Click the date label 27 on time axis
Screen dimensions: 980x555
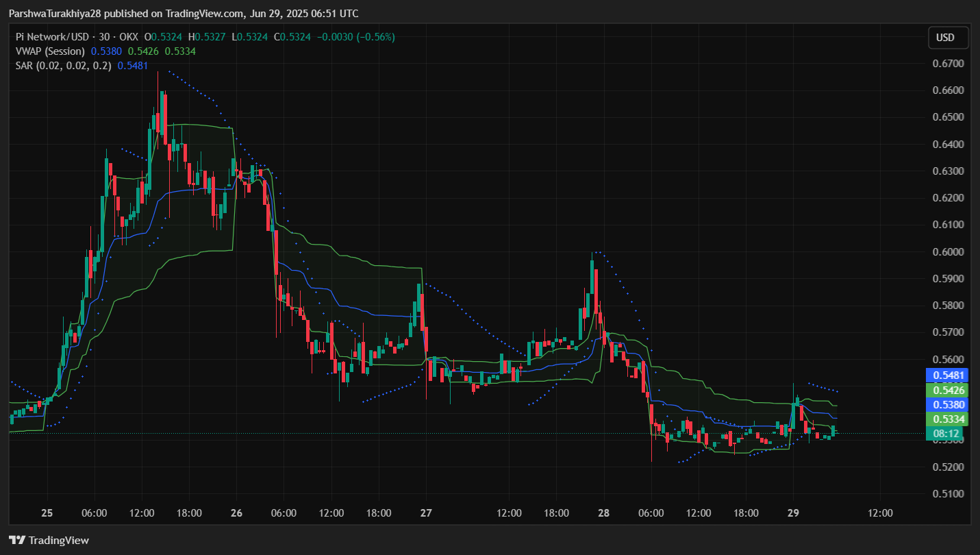[x=426, y=513]
